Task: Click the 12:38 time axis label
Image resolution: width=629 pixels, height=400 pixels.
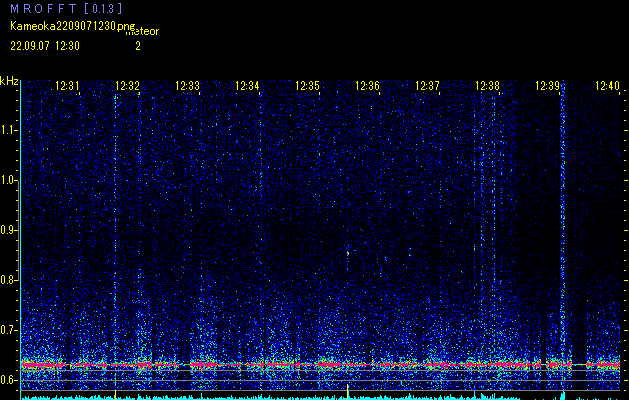Action: [x=487, y=86]
